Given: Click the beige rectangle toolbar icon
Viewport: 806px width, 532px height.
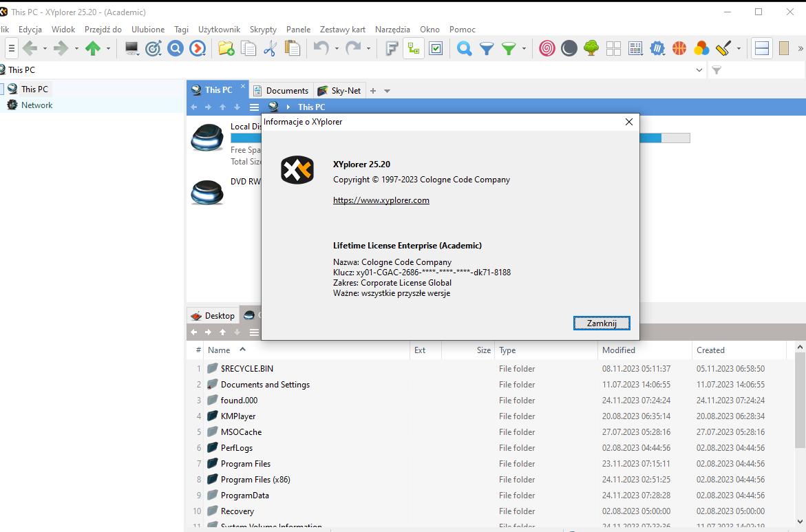Looking at the screenshot, I should coord(783,49).
